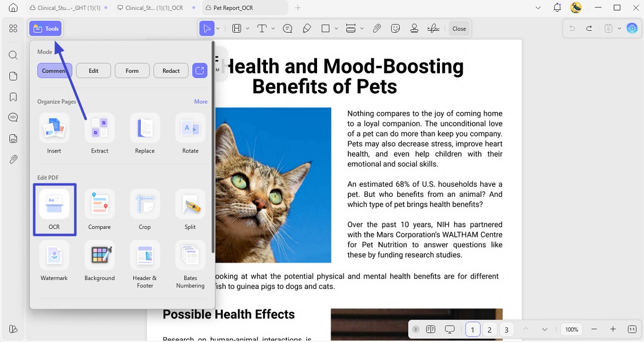Go to page 2 thumbnail button
Image resolution: width=644 pixels, height=342 pixels.
[x=489, y=330]
